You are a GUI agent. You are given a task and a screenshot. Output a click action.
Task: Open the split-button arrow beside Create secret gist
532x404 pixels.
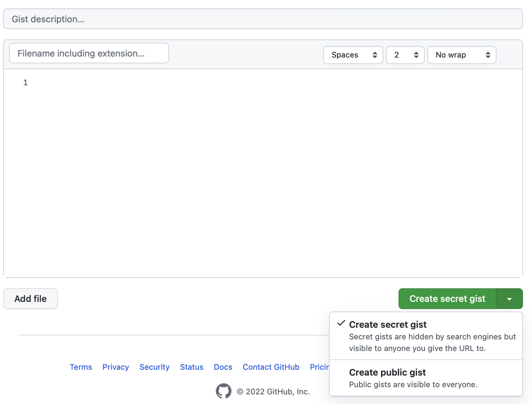click(509, 299)
